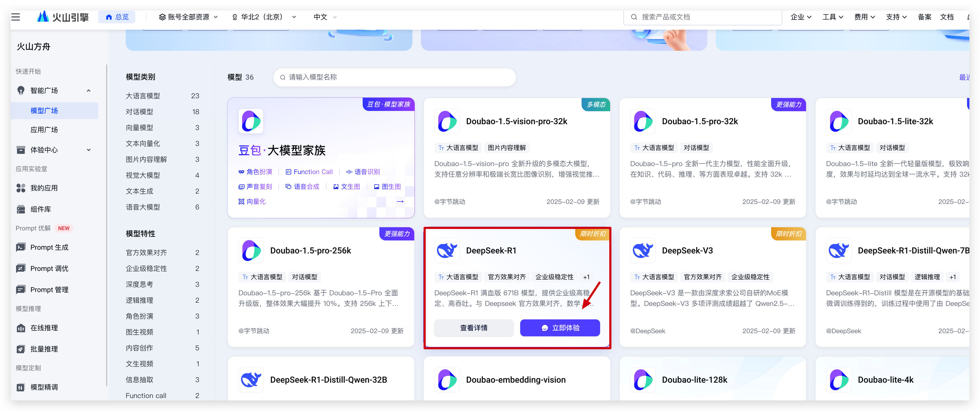This screenshot has width=980, height=411.
Task: Open Prompt 生成 in sidebar
Action: click(x=49, y=247)
